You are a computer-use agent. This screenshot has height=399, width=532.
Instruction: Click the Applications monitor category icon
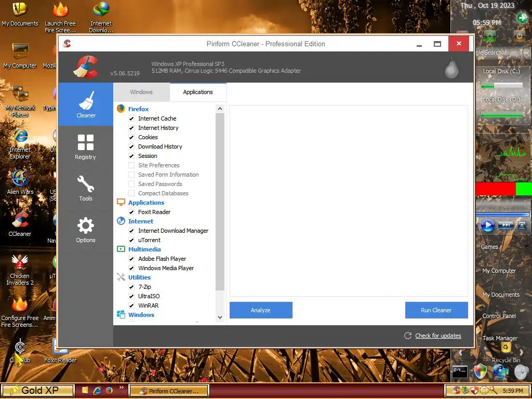(121, 202)
